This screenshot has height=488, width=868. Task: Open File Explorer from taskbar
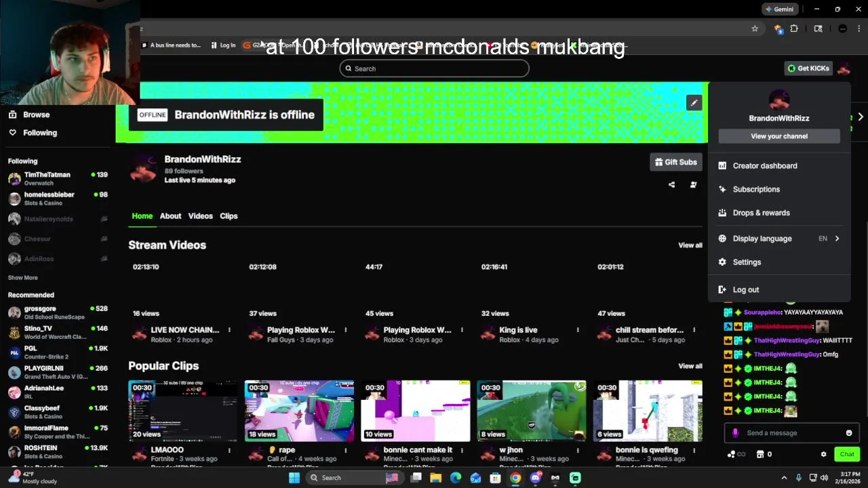point(435,478)
